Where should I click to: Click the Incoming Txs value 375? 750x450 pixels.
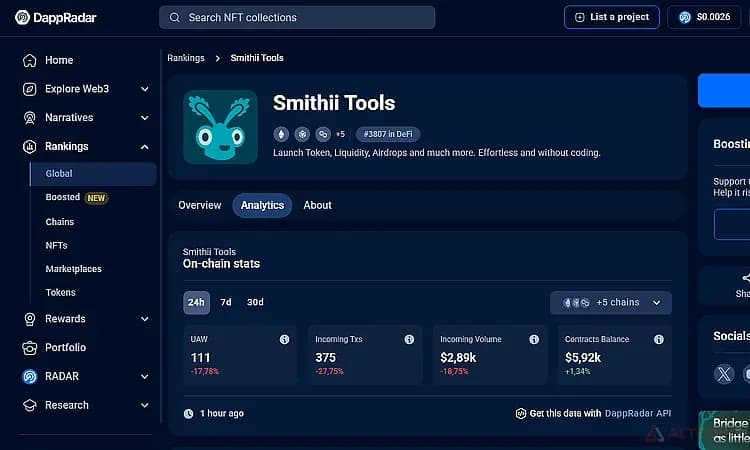[325, 358]
